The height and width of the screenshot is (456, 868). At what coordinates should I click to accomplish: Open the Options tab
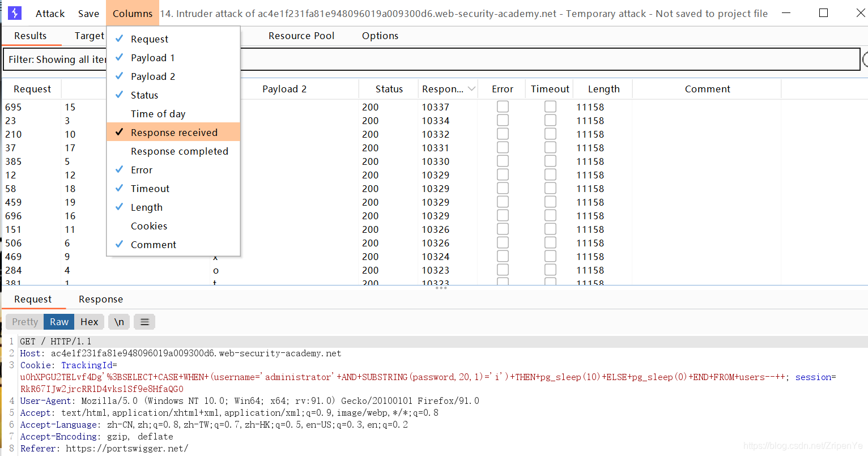380,36
